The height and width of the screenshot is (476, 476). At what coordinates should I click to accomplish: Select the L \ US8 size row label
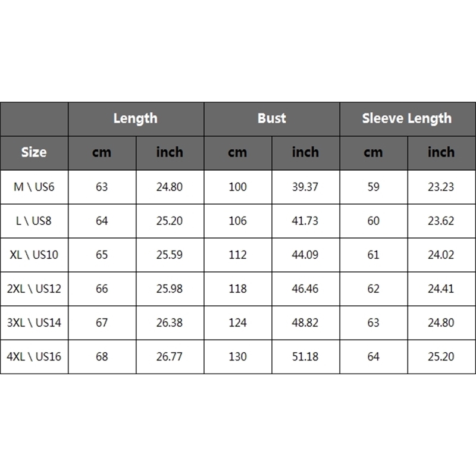34,221
